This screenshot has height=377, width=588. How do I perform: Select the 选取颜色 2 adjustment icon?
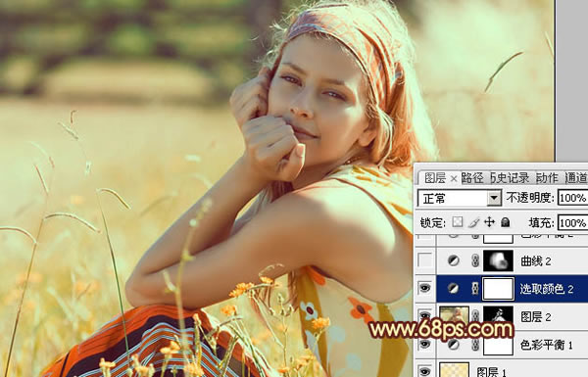(x=454, y=289)
